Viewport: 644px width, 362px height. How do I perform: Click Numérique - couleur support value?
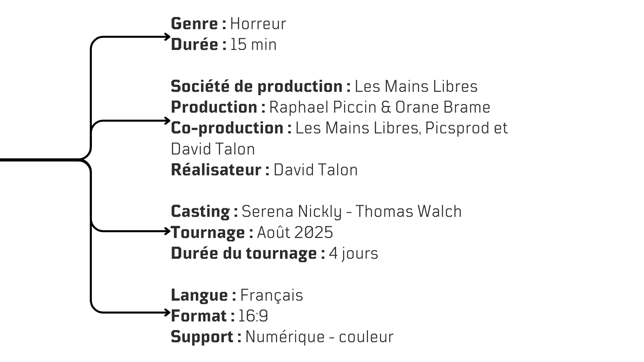(319, 337)
